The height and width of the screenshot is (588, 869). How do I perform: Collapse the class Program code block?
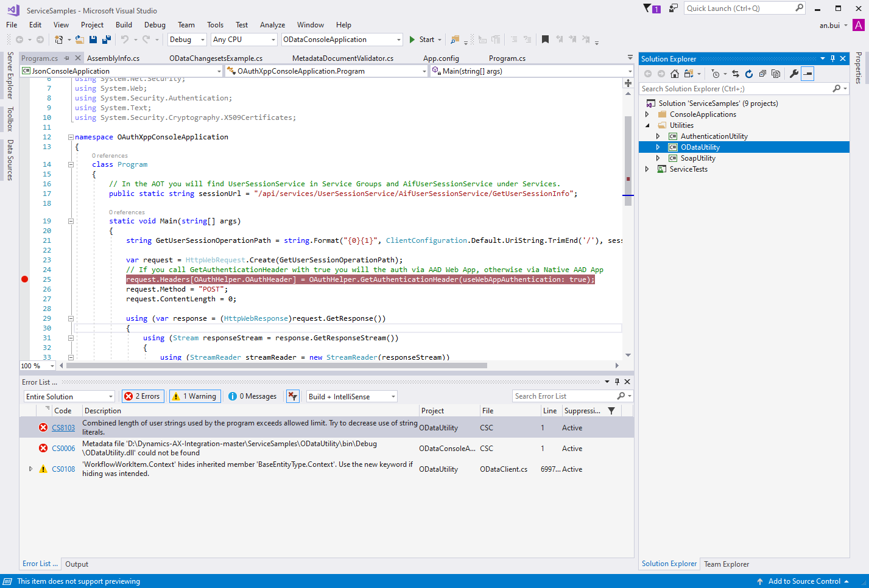click(x=71, y=164)
